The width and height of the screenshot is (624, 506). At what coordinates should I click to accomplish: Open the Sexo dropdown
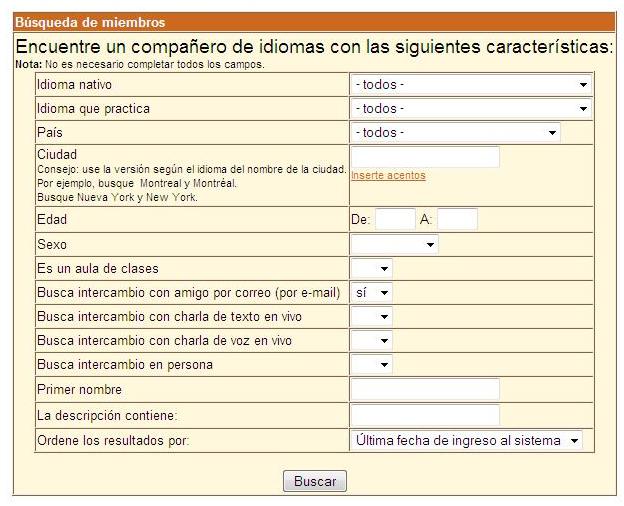tap(394, 244)
